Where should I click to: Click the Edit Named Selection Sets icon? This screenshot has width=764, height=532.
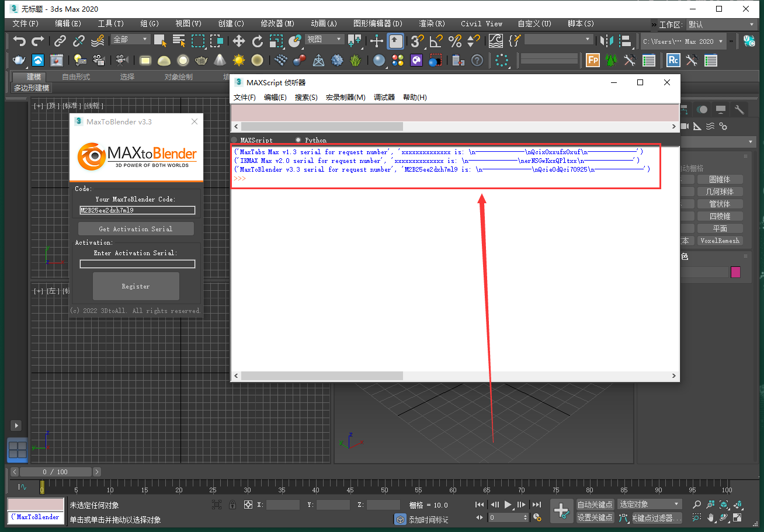(x=514, y=41)
